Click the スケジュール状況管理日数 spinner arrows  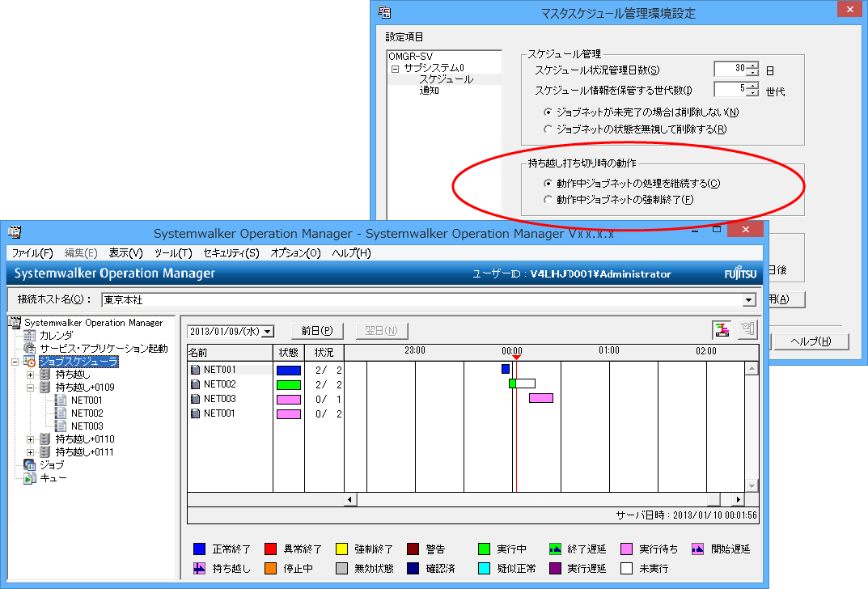(x=752, y=69)
